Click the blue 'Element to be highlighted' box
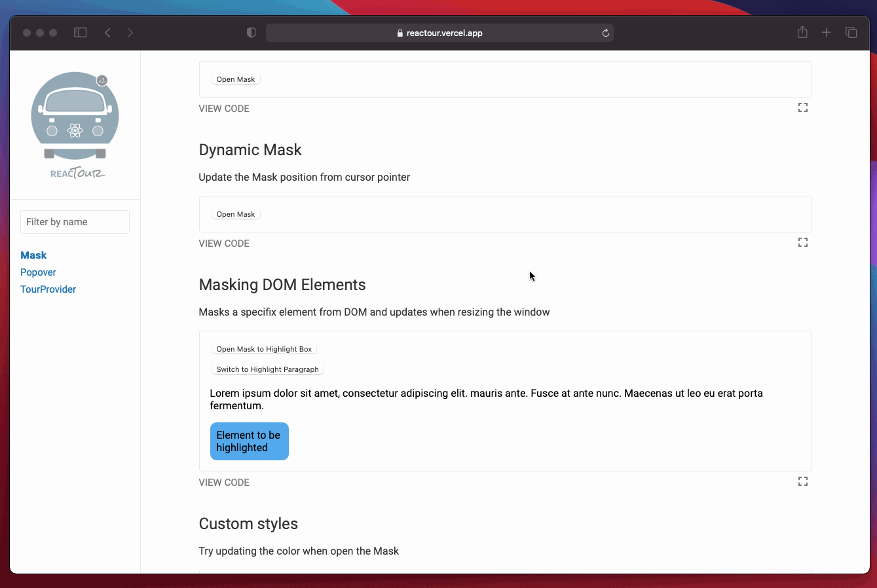The height and width of the screenshot is (588, 877). point(250,441)
